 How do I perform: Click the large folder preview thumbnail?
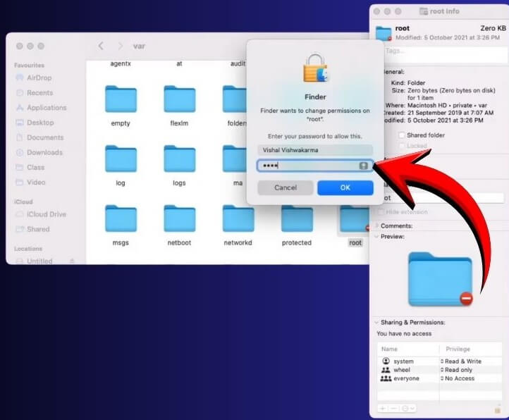click(440, 279)
